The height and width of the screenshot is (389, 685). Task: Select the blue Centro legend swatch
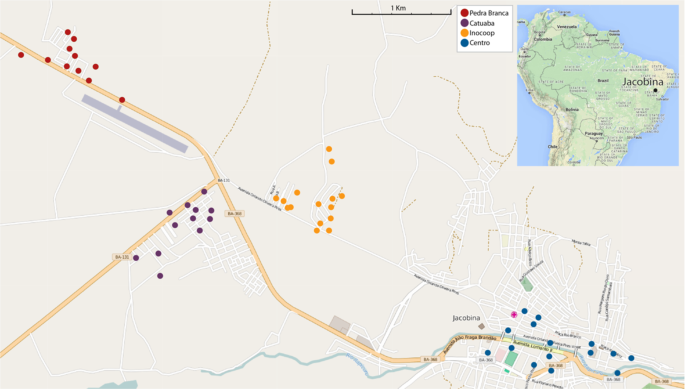click(x=464, y=43)
